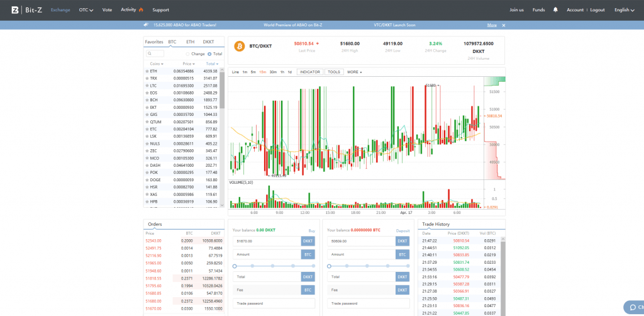644x316 pixels.
Task: Open the Support menu item
Action: click(x=160, y=10)
